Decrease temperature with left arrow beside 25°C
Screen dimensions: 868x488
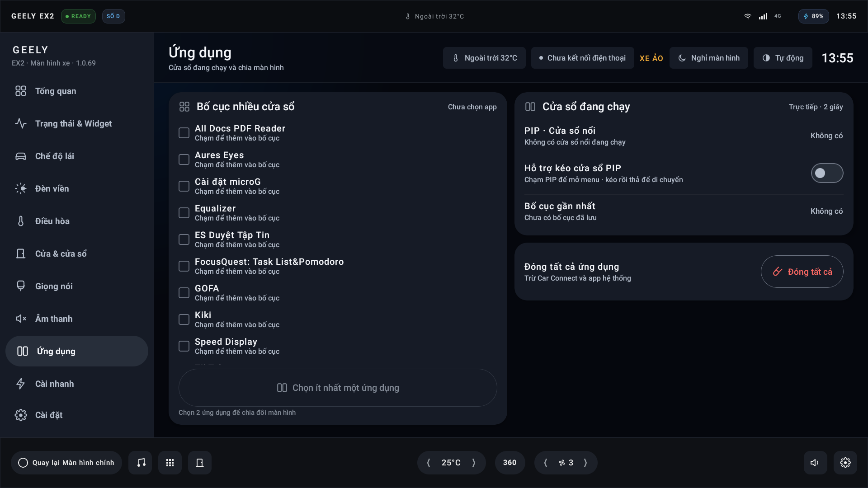429,462
